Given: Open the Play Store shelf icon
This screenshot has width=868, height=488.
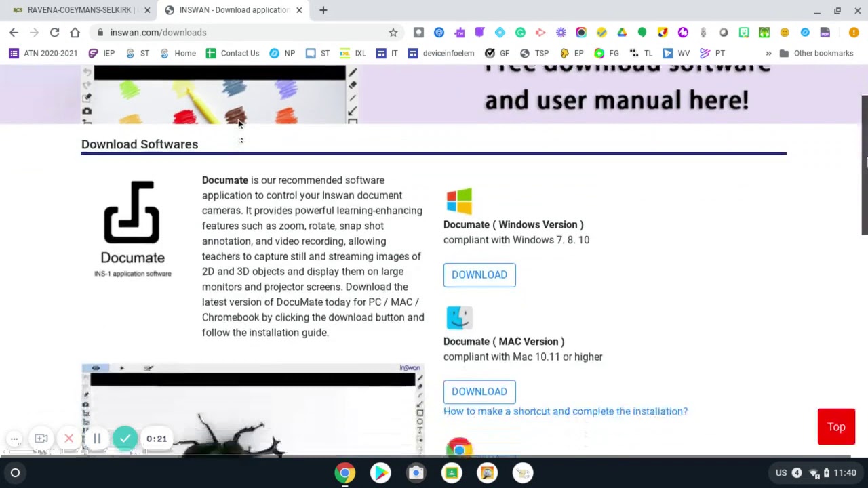Looking at the screenshot, I should click(380, 473).
